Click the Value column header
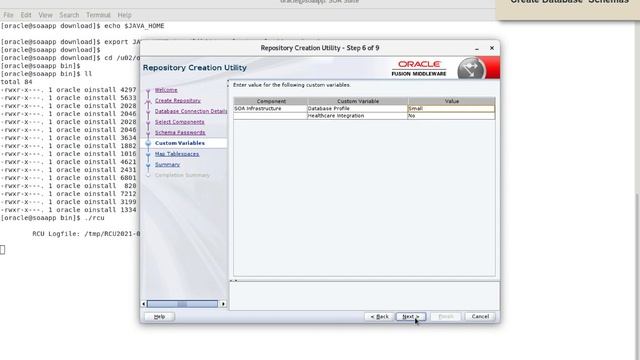The image size is (640, 360). click(x=452, y=101)
